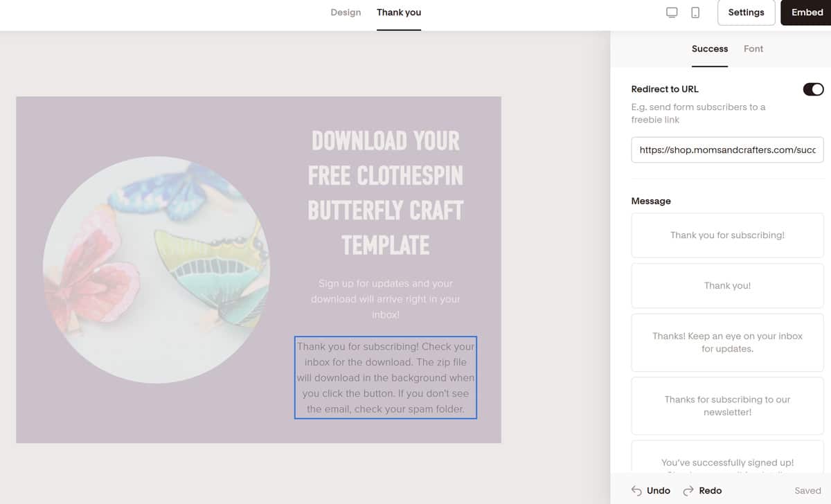Image resolution: width=831 pixels, height=504 pixels.
Task: Choose 'Thank you for subscribing!' message preset
Action: pos(727,235)
